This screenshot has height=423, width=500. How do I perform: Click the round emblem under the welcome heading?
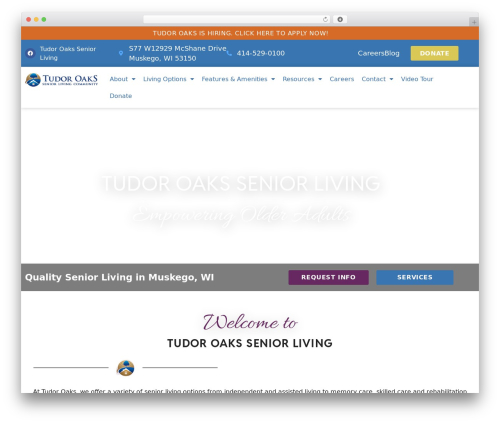pyautogui.click(x=125, y=368)
